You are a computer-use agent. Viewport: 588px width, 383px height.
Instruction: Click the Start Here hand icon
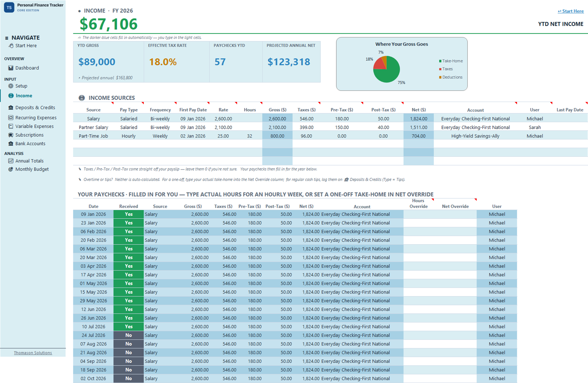(11, 46)
